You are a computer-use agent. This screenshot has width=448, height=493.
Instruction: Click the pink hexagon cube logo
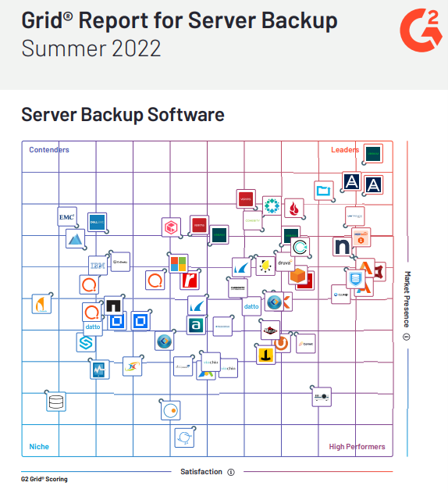pyautogui.click(x=171, y=227)
